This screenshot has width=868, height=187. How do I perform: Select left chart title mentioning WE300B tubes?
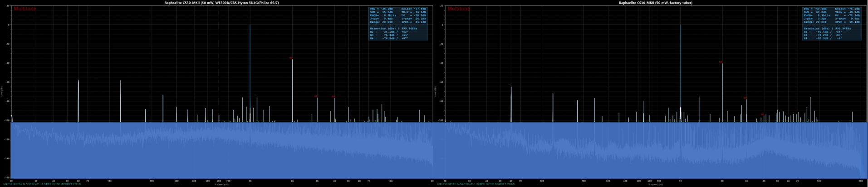coord(221,3)
